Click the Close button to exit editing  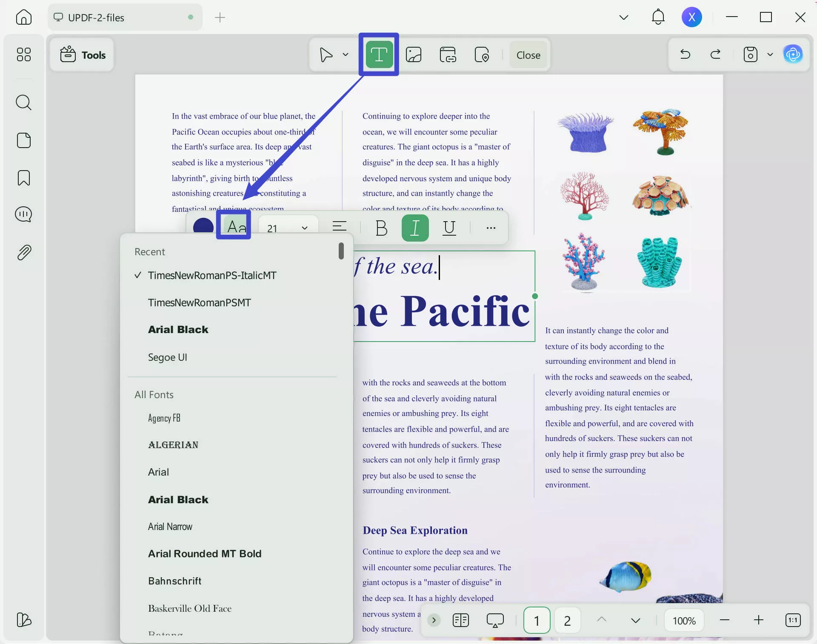point(528,54)
